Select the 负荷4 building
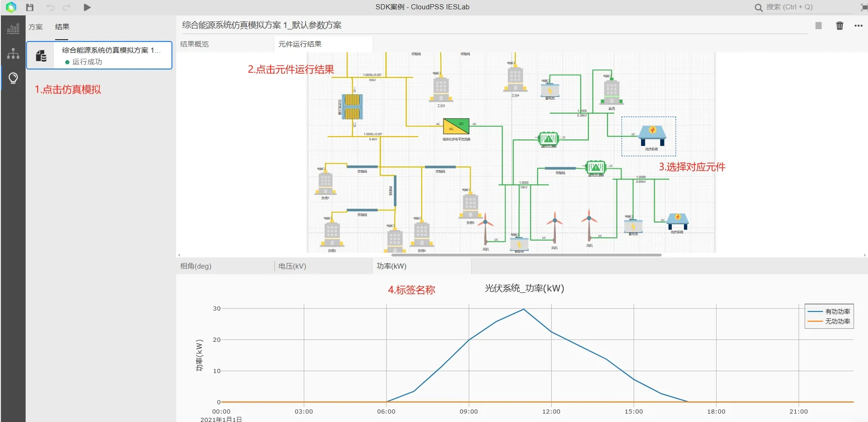The height and width of the screenshot is (422, 868). click(422, 234)
